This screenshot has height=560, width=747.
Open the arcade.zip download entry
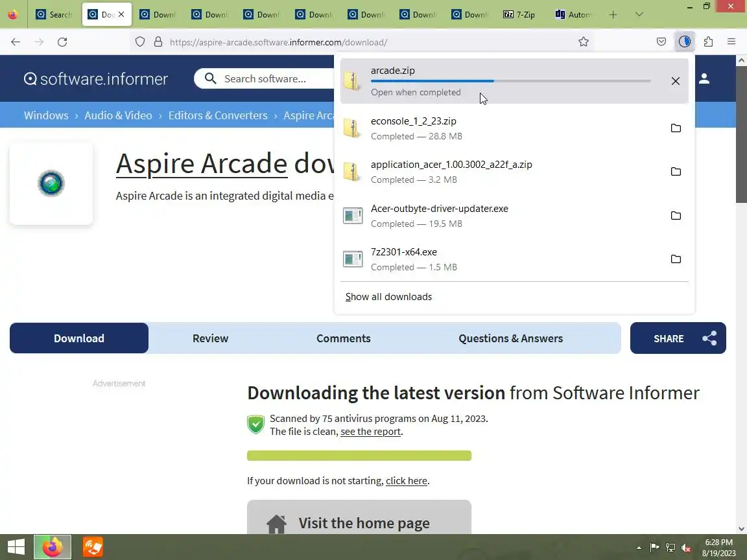point(514,81)
